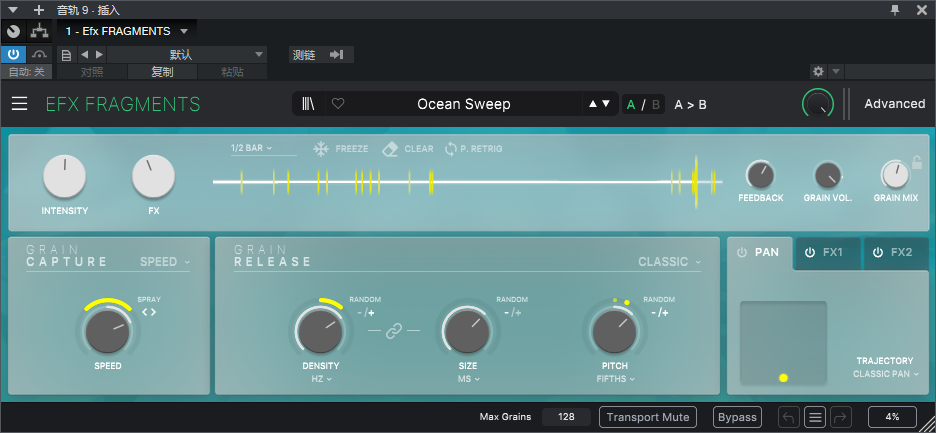Switch to the PAN tab

click(760, 253)
